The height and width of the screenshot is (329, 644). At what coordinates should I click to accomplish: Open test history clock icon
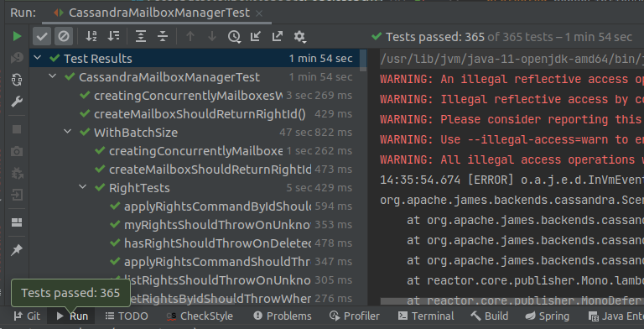pos(234,37)
